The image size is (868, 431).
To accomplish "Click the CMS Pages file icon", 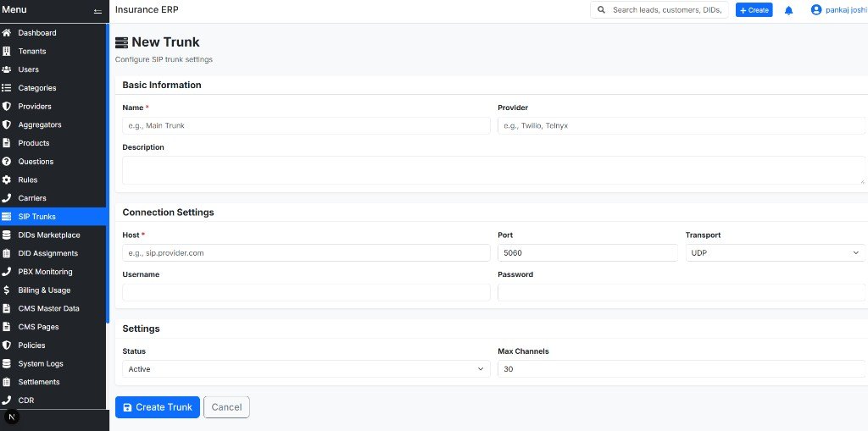I will point(7,327).
